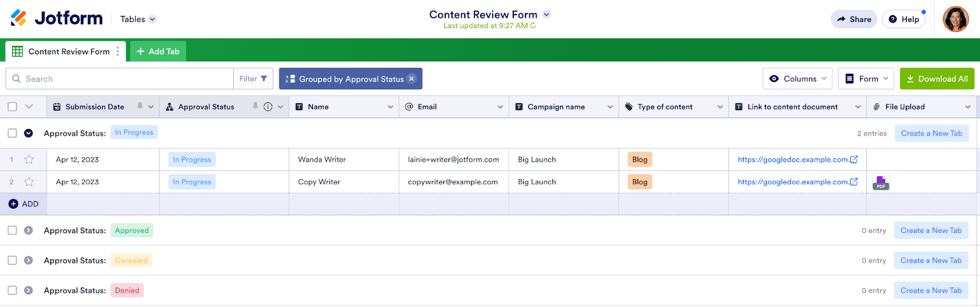Click the pin icon on Submission Date column

point(140,106)
